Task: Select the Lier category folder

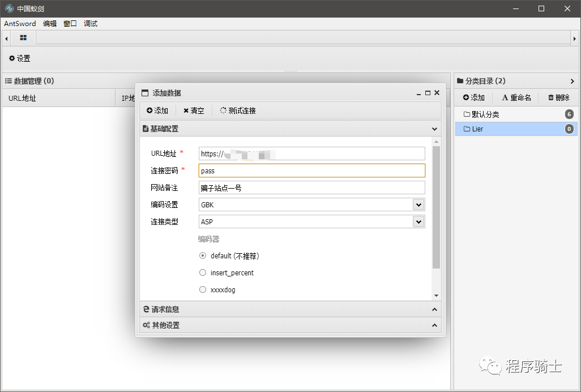Action: [x=477, y=129]
